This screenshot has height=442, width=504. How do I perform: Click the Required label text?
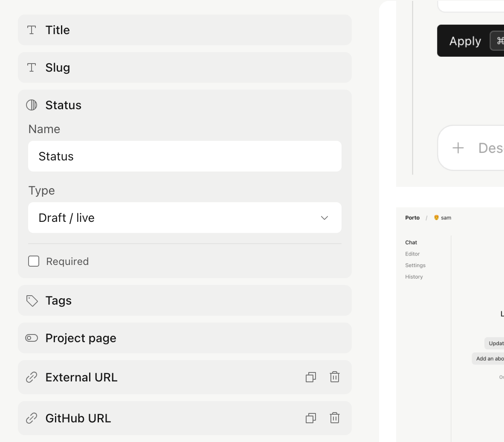pos(67,261)
